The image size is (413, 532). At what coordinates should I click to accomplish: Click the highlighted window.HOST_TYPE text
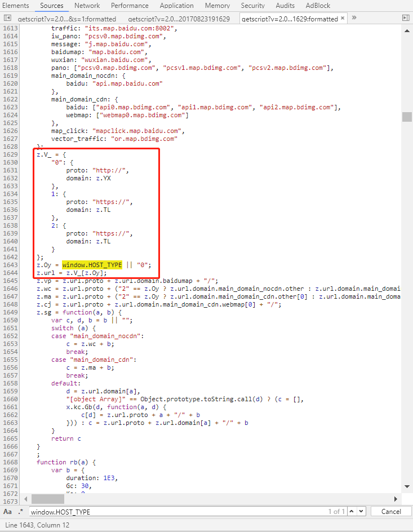pos(92,265)
